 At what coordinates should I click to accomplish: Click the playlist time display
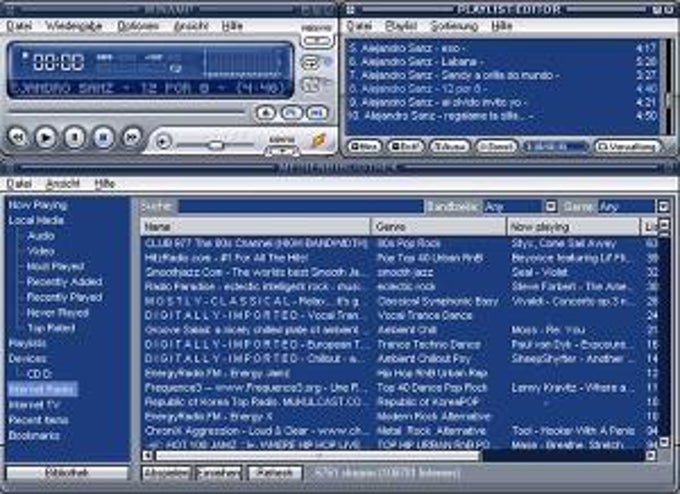tap(556, 147)
